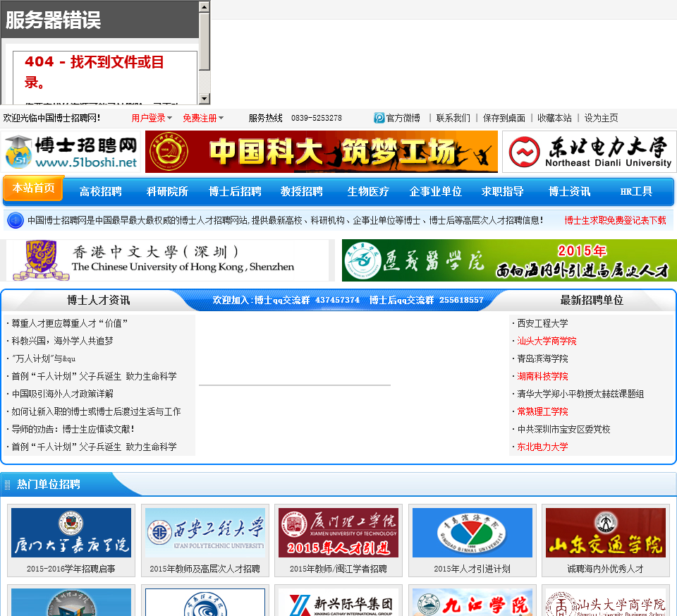The height and width of the screenshot is (616, 677).
Task: Click 博士后qq交流群 255618557 text
Action: pyautogui.click(x=427, y=300)
